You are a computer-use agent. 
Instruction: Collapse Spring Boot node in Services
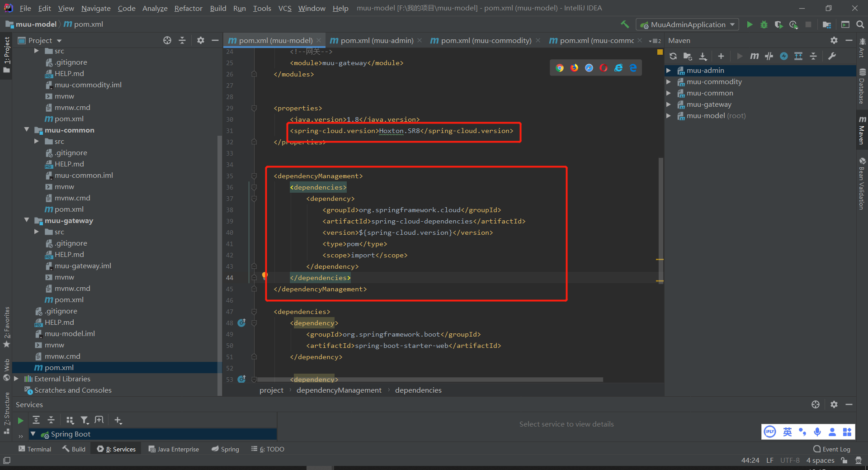(x=33, y=434)
